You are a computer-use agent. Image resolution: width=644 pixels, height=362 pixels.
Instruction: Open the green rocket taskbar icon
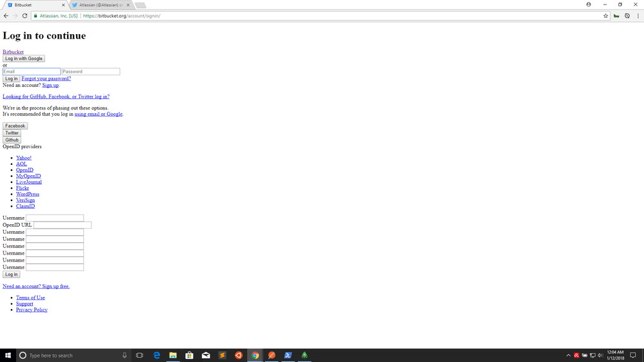[x=304, y=355]
